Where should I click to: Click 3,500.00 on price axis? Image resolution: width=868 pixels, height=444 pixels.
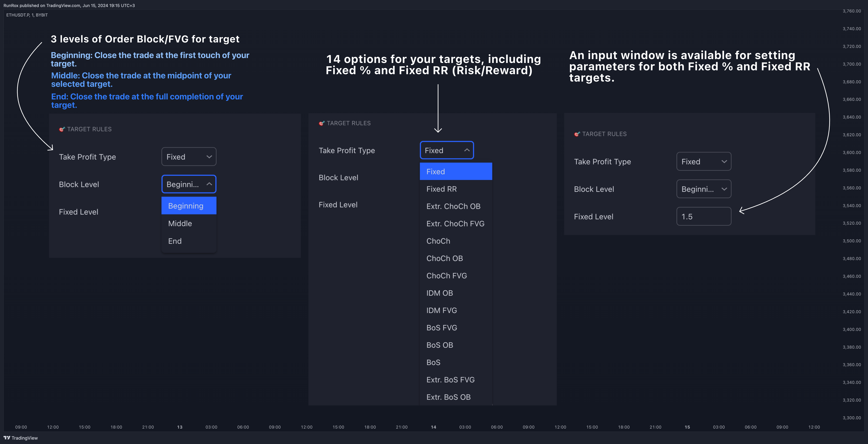point(852,241)
